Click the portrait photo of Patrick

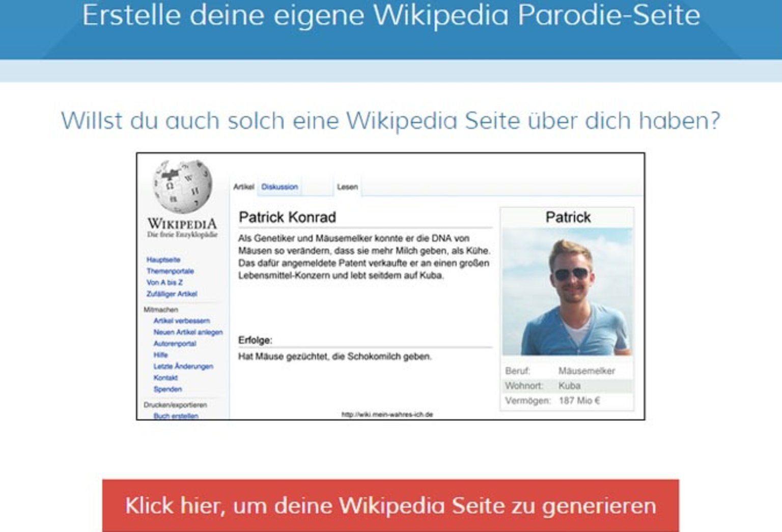tap(567, 291)
